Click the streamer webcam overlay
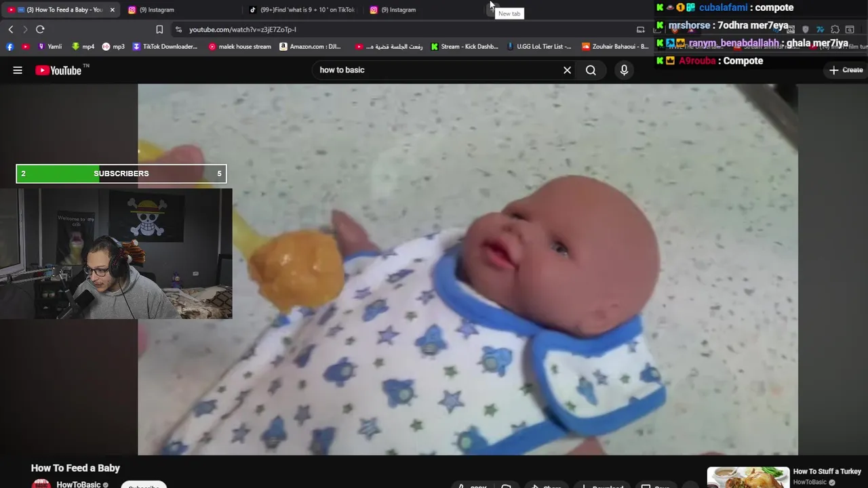The image size is (868, 488). (116, 254)
